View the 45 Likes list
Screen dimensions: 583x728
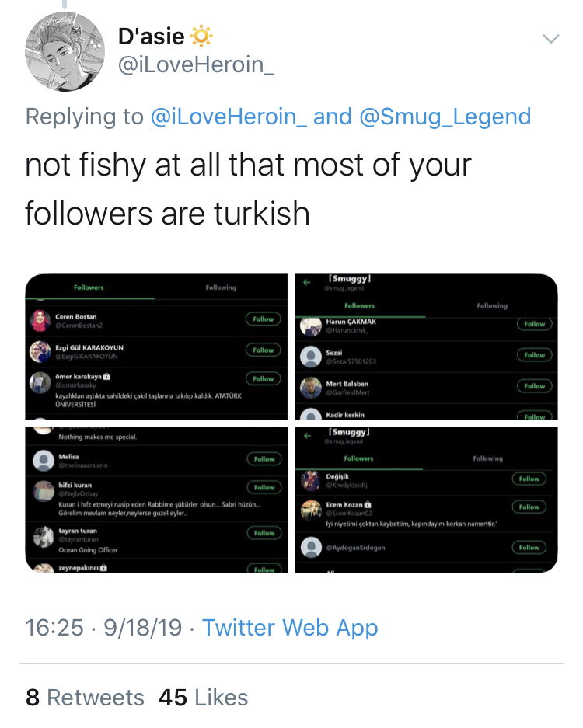pos(203,698)
